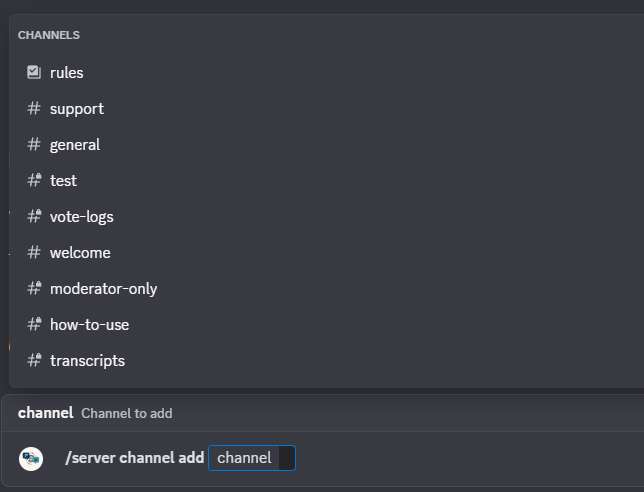Click the hash icon next to welcome
The height and width of the screenshot is (492, 644).
(34, 252)
